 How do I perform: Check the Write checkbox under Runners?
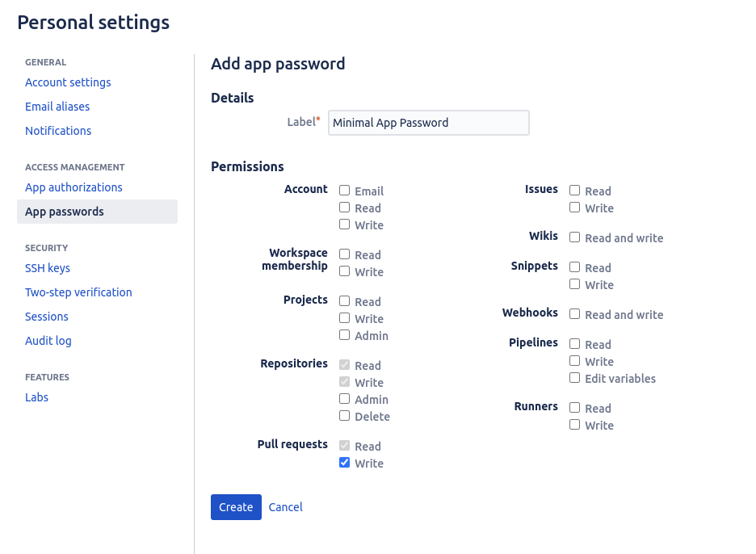(x=574, y=425)
